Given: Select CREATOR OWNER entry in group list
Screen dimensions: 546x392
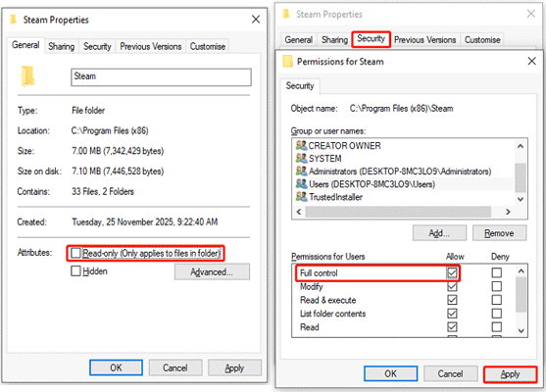Looking at the screenshot, I should coord(404,145).
